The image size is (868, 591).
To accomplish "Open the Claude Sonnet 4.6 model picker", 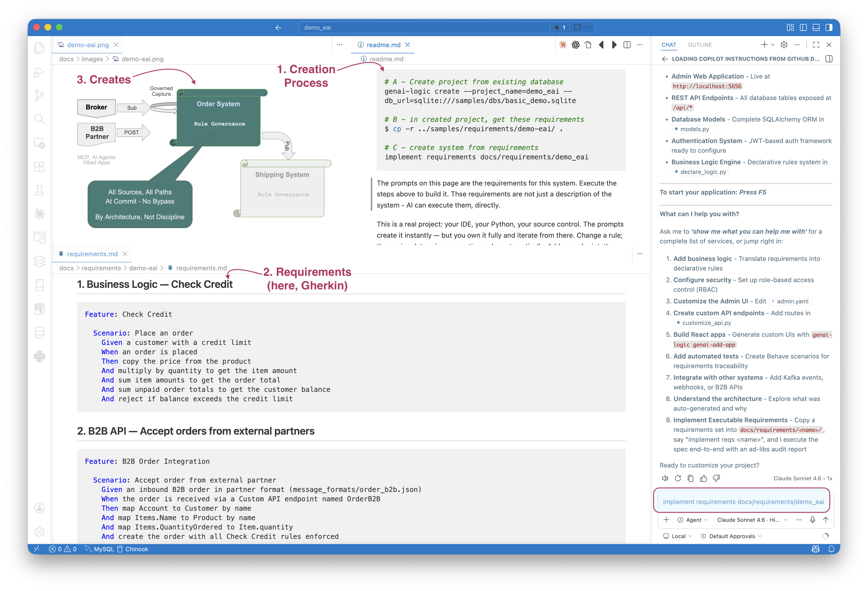I will tap(752, 520).
